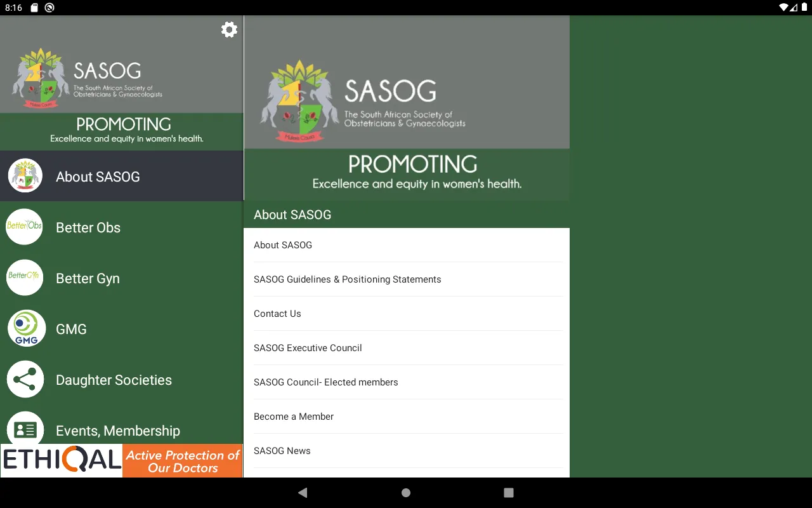Tap the clock in status bar

pos(13,8)
